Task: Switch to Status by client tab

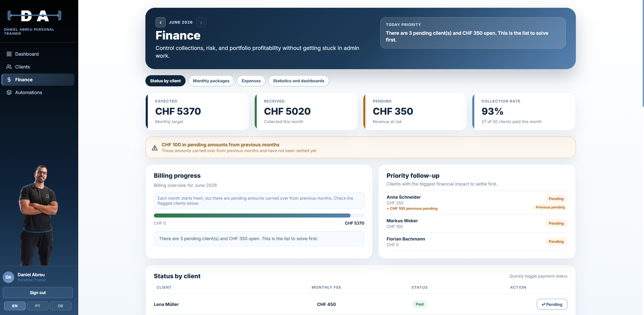Action: 165,81
